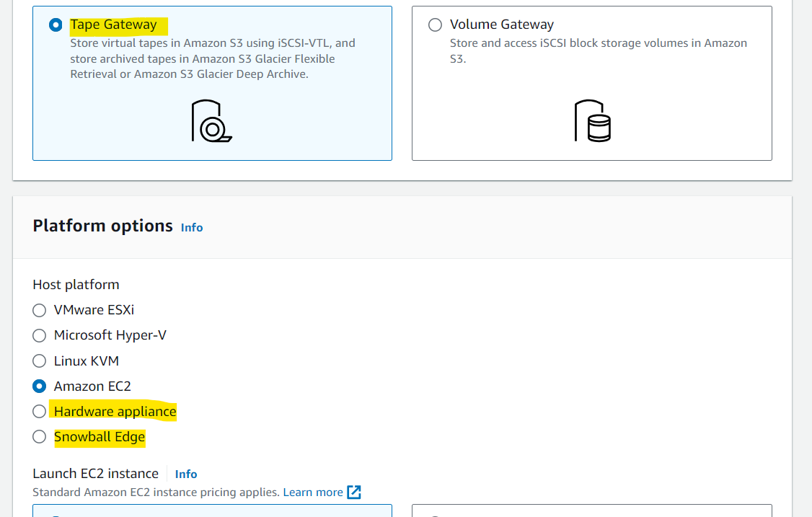Open the external link icon beside Learn more

pyautogui.click(x=354, y=492)
